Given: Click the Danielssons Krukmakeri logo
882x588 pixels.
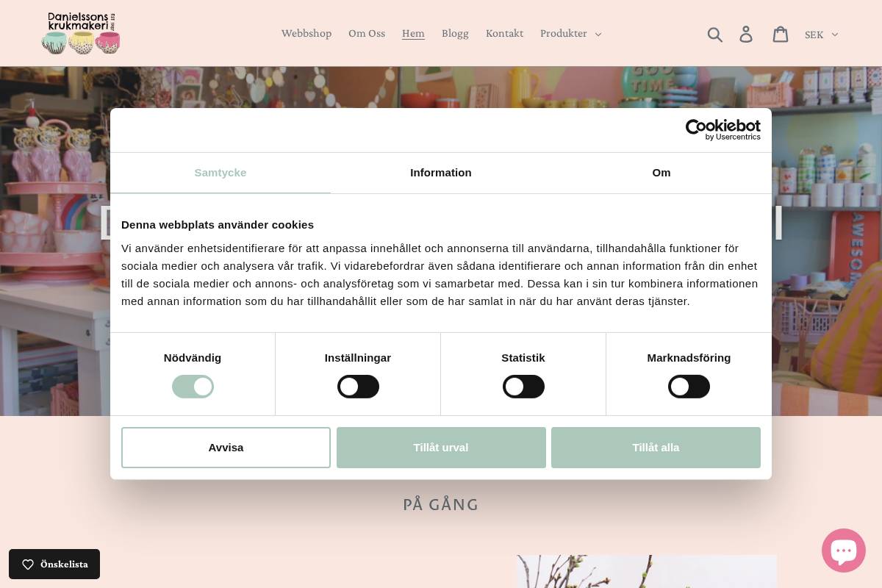Looking at the screenshot, I should click(x=81, y=33).
